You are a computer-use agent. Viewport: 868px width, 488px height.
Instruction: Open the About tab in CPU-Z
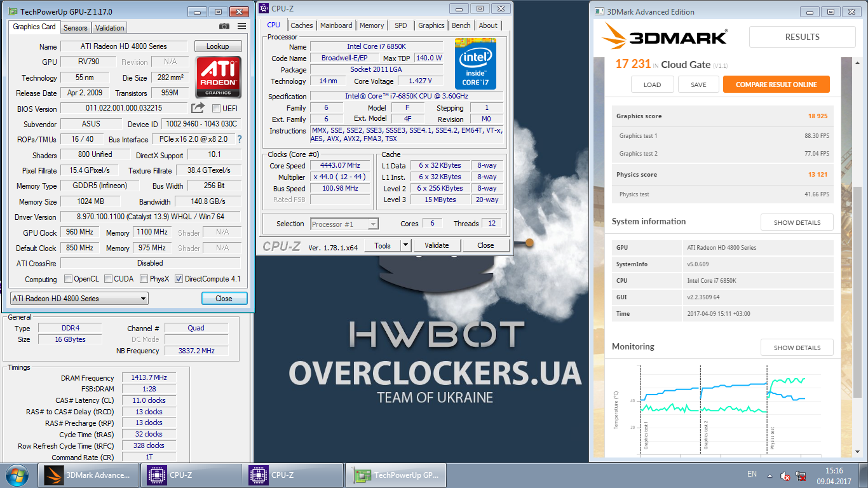(x=488, y=25)
